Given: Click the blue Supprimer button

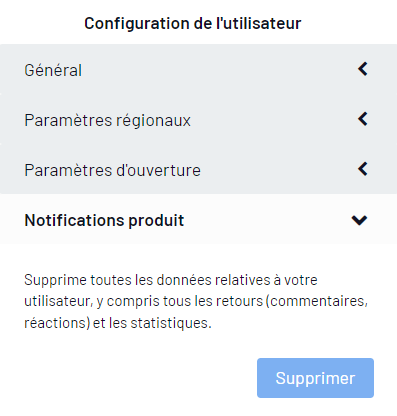Looking at the screenshot, I should (x=315, y=378).
